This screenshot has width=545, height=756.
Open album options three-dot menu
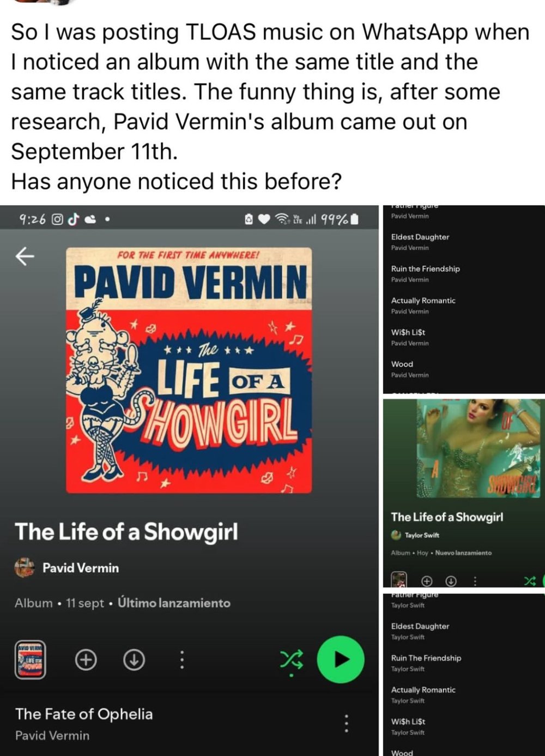click(x=182, y=660)
